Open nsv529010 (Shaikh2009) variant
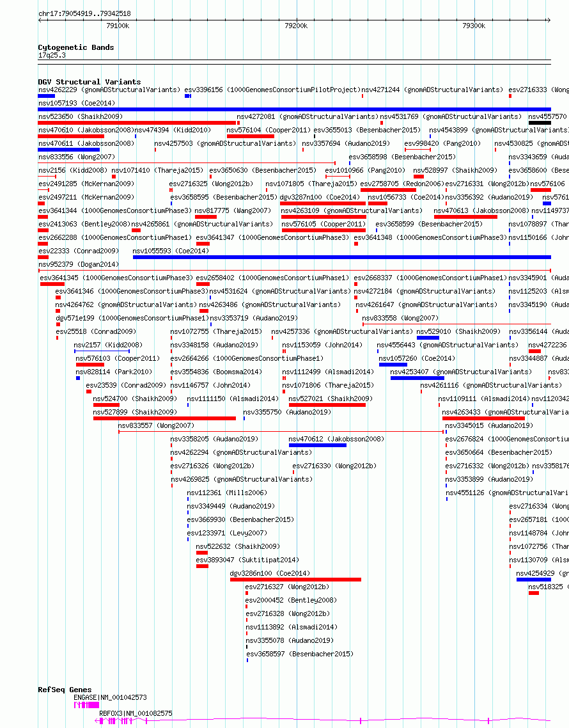The width and height of the screenshot is (569, 728). click(x=458, y=332)
